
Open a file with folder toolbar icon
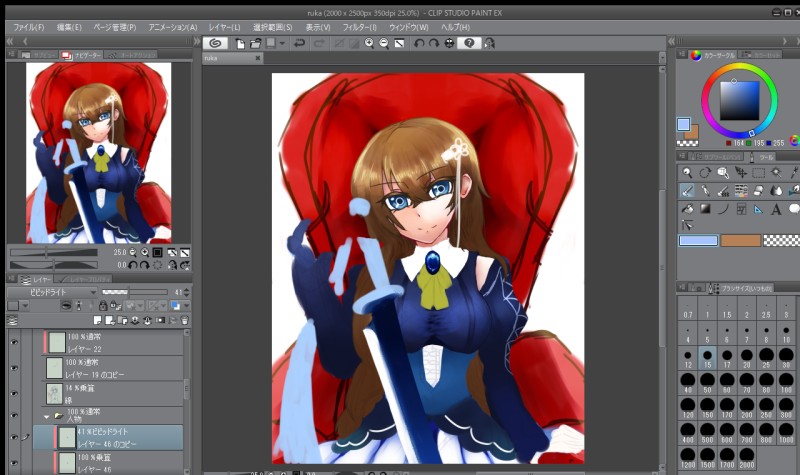point(256,44)
